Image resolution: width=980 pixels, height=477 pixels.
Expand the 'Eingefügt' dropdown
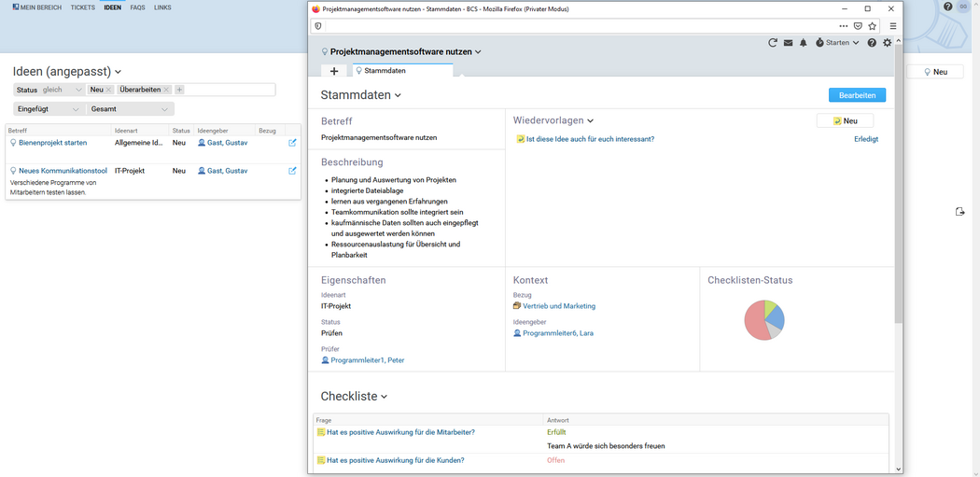coord(49,109)
